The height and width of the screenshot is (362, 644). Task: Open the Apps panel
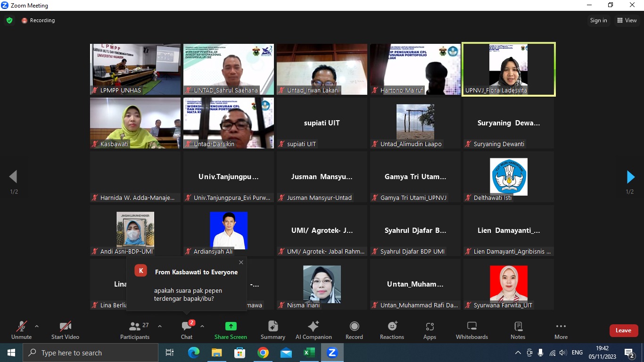pyautogui.click(x=429, y=330)
